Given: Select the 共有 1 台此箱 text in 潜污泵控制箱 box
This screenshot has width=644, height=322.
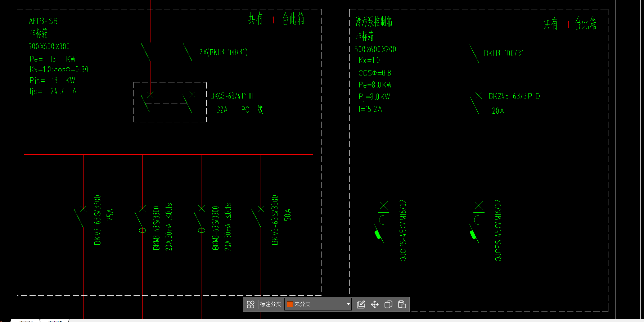Looking at the screenshot, I should tap(570, 24).
